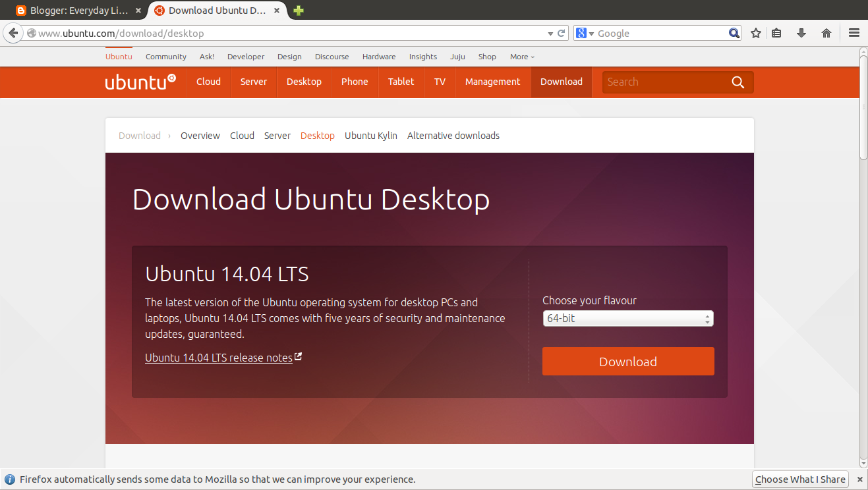Open the Server sub-navigation link
Viewport: 868px width, 490px height.
(277, 136)
